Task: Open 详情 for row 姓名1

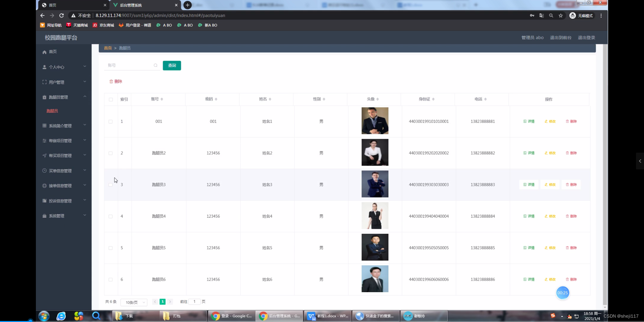Action: click(x=529, y=121)
